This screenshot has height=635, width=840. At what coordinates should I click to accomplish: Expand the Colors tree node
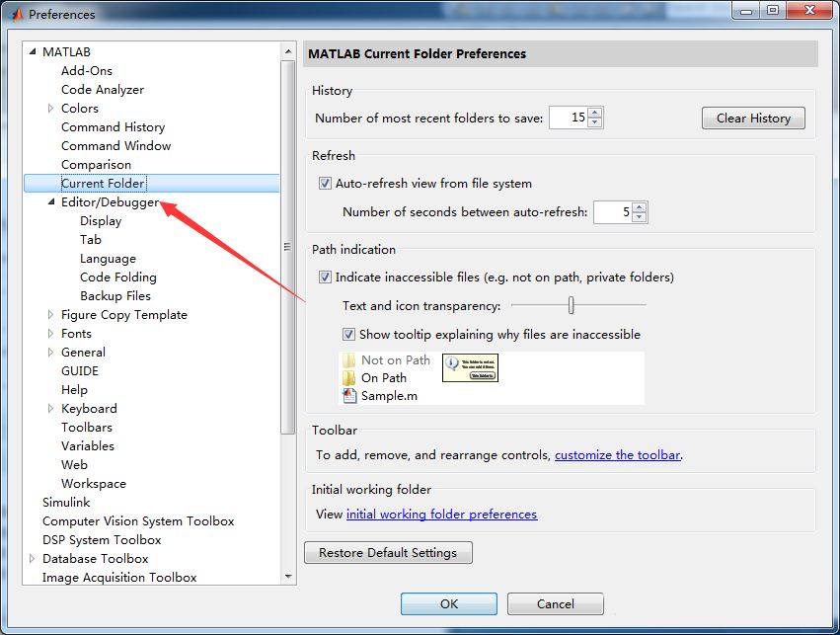coord(51,109)
